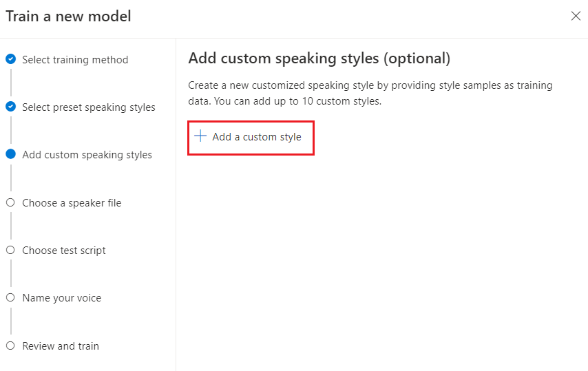Image resolution: width=588 pixels, height=371 pixels.
Task: Close the Train a new model dialog
Action: [x=576, y=16]
